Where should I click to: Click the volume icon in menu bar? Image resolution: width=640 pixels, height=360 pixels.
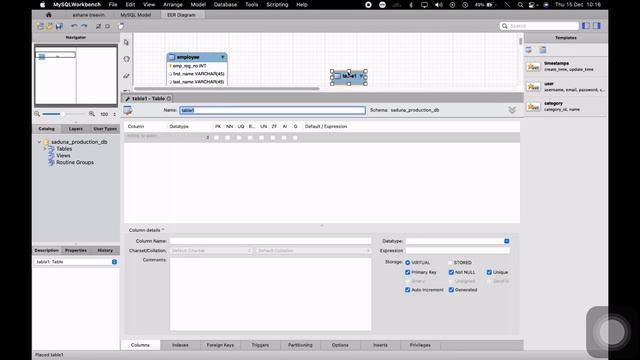click(x=438, y=5)
